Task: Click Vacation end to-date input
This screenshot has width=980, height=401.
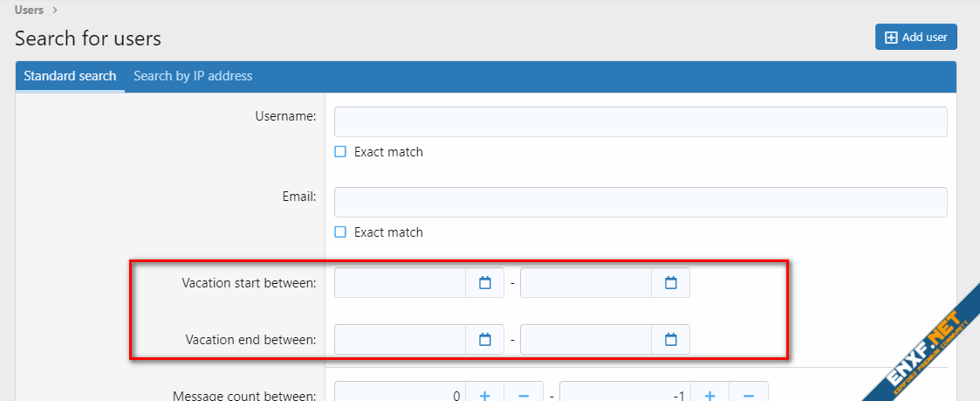Action: point(586,340)
